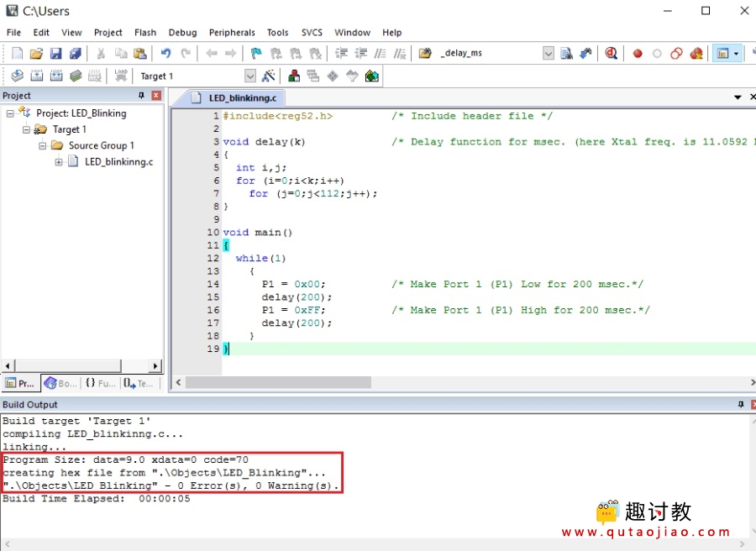Insert a breakpoint with the red dot
Viewport: 756px width, 551px height.
pyautogui.click(x=638, y=53)
